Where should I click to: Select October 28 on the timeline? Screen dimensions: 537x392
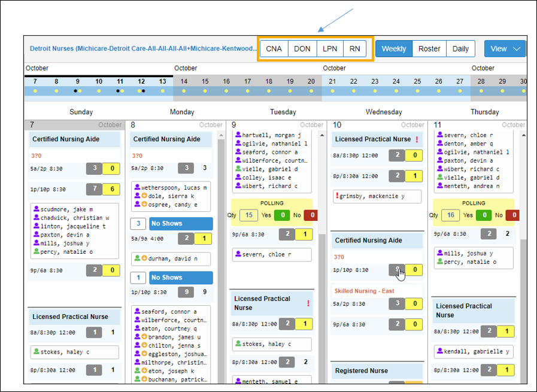coord(481,81)
